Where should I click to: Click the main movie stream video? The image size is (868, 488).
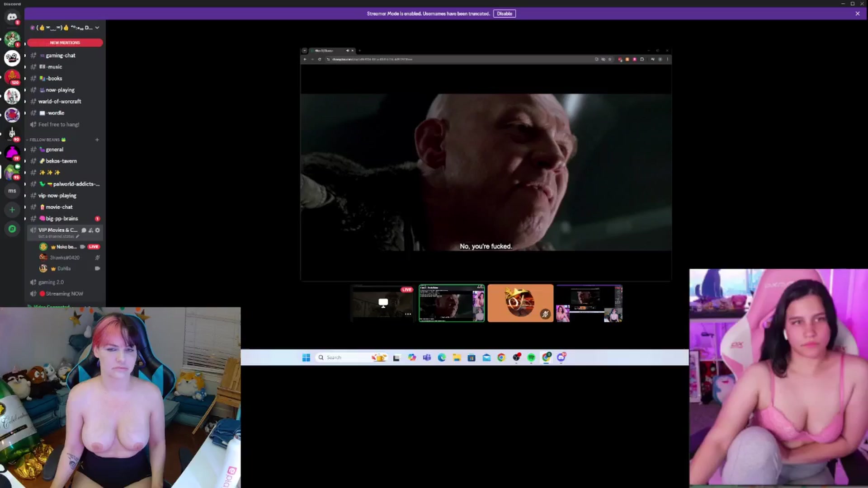pyautogui.click(x=486, y=164)
